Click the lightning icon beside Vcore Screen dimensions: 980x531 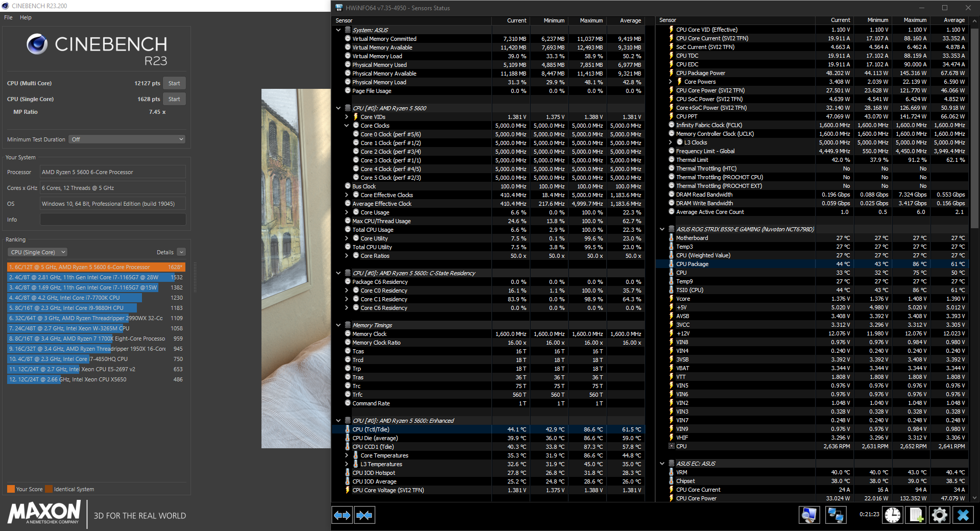click(671, 299)
